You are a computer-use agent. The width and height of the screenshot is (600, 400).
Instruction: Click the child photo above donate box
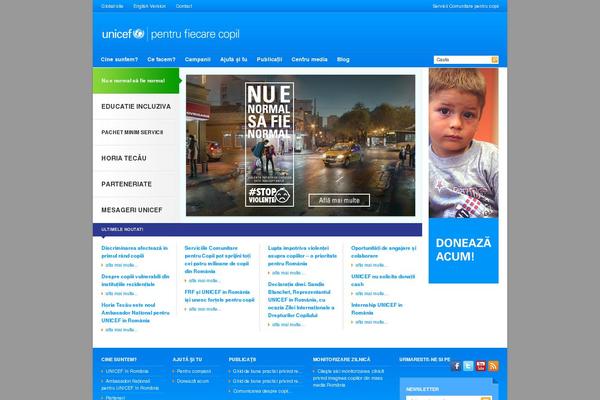pyautogui.click(x=463, y=143)
